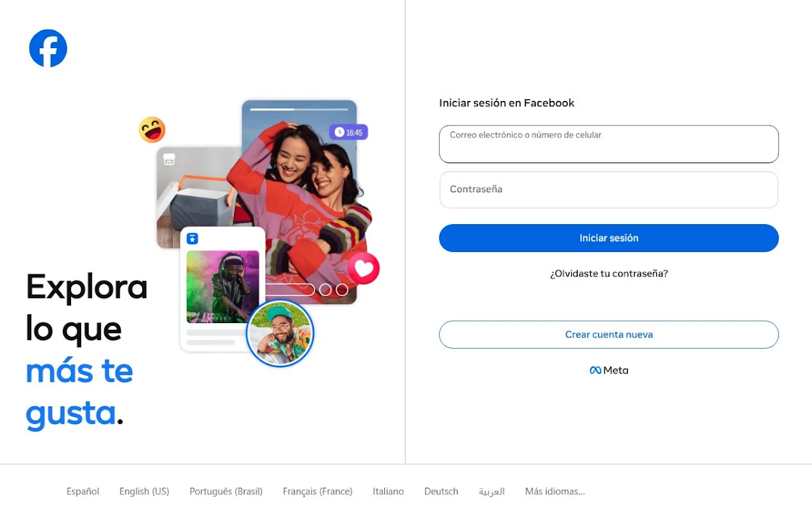The height and width of the screenshot is (508, 812).
Task: Expand Más idiomas language list
Action: (x=555, y=491)
